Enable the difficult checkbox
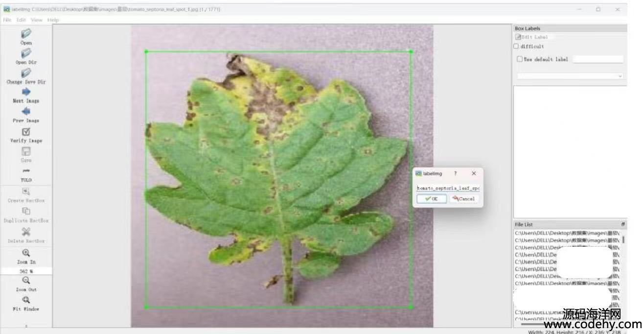This screenshot has height=334, width=644. point(516,47)
